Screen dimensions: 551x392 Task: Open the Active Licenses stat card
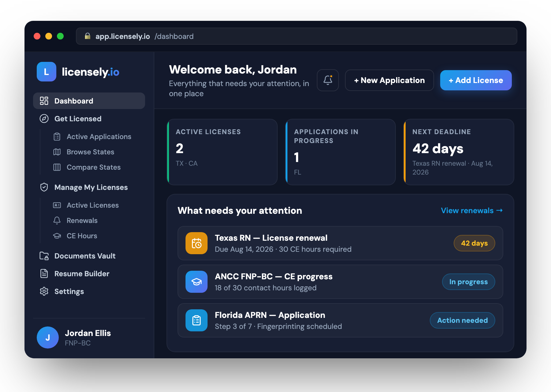222,152
